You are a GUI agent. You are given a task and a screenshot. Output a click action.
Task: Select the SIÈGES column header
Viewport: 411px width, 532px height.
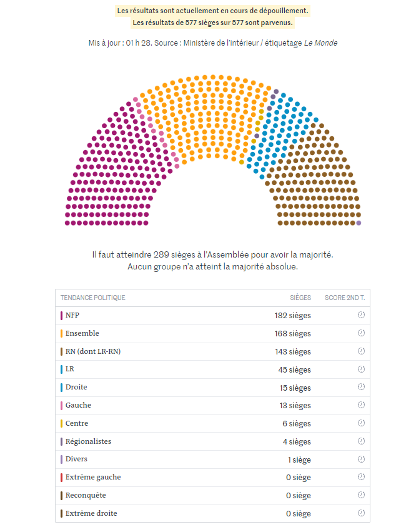tap(300, 298)
